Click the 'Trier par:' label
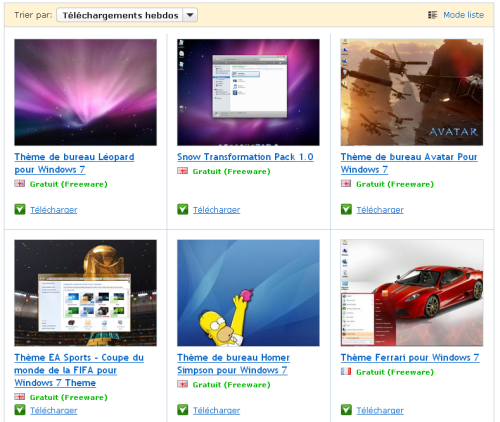 (x=33, y=15)
